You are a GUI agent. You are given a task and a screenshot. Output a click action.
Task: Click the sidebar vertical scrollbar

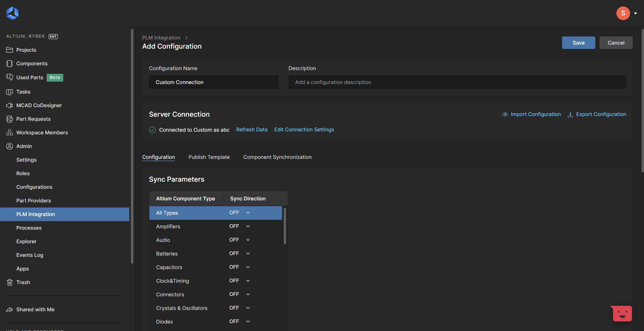(132, 146)
